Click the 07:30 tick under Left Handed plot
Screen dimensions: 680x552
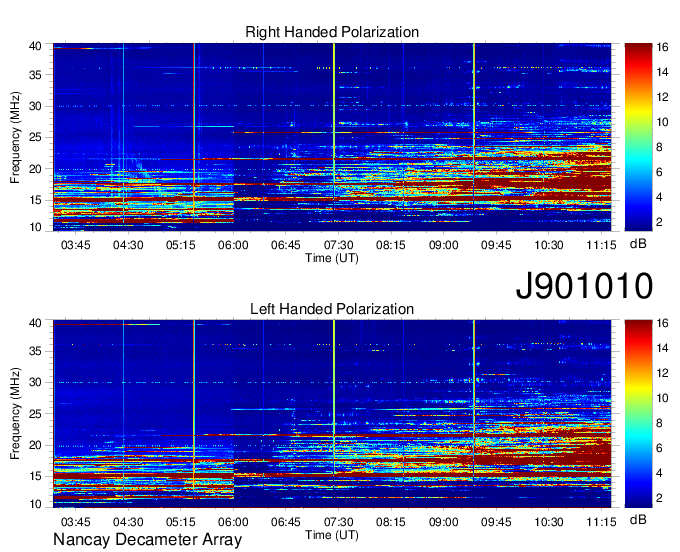pos(338,522)
